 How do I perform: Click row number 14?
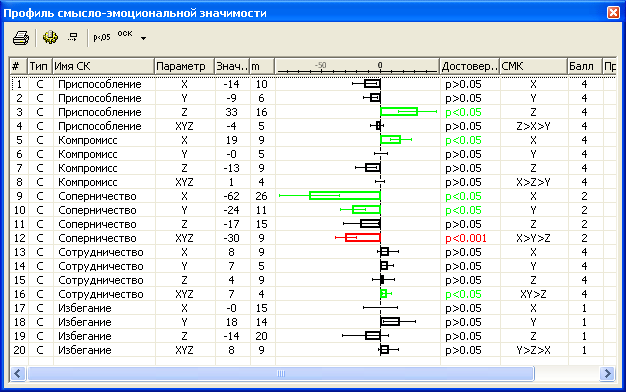coord(19,266)
